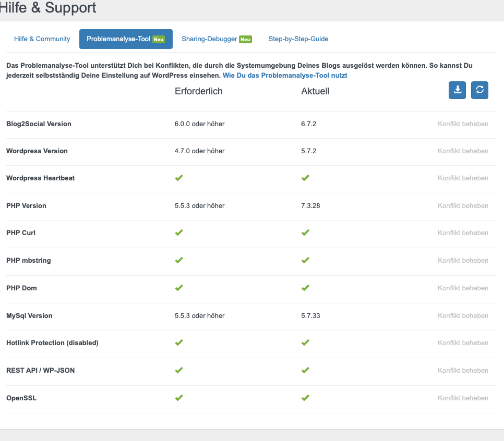Click the current PHP value '7.3.28'
Viewport: 504px width, 441px height.
coord(310,206)
